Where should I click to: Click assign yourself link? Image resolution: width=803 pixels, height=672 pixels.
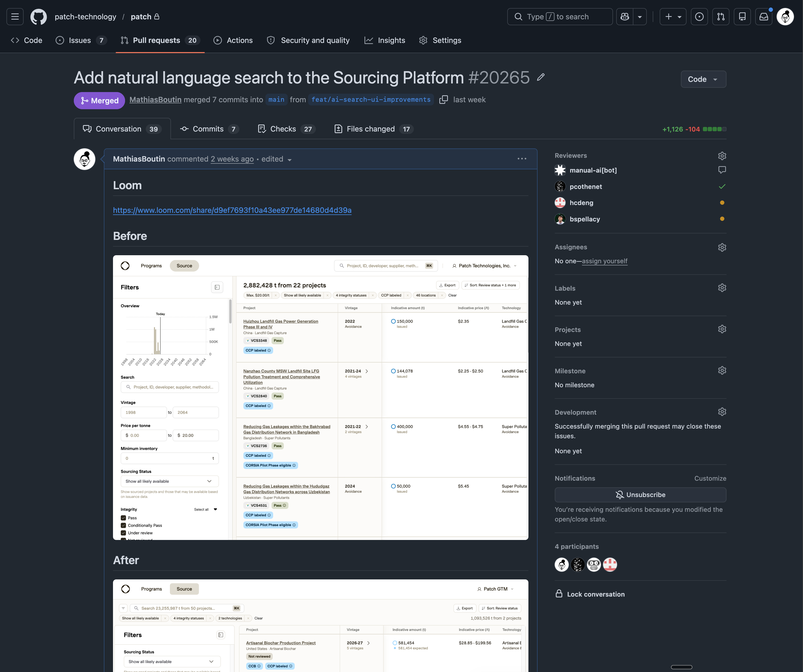(x=605, y=261)
